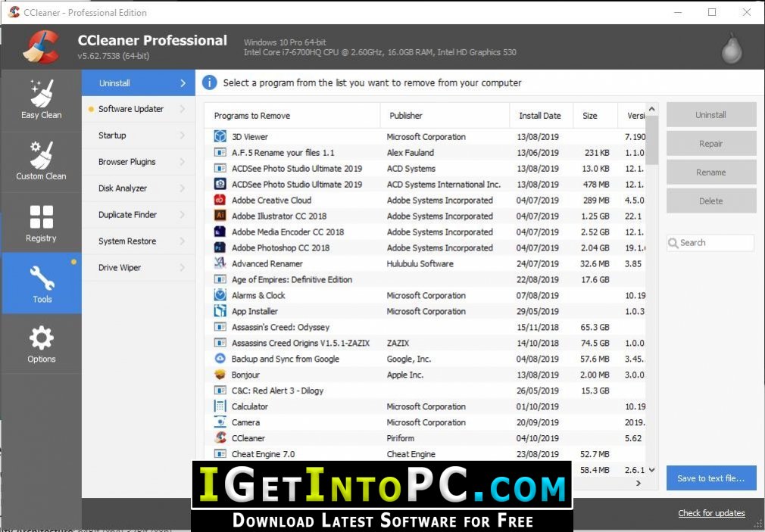765x532 pixels.
Task: Click the Piriform pear logo icon
Action: (731, 48)
